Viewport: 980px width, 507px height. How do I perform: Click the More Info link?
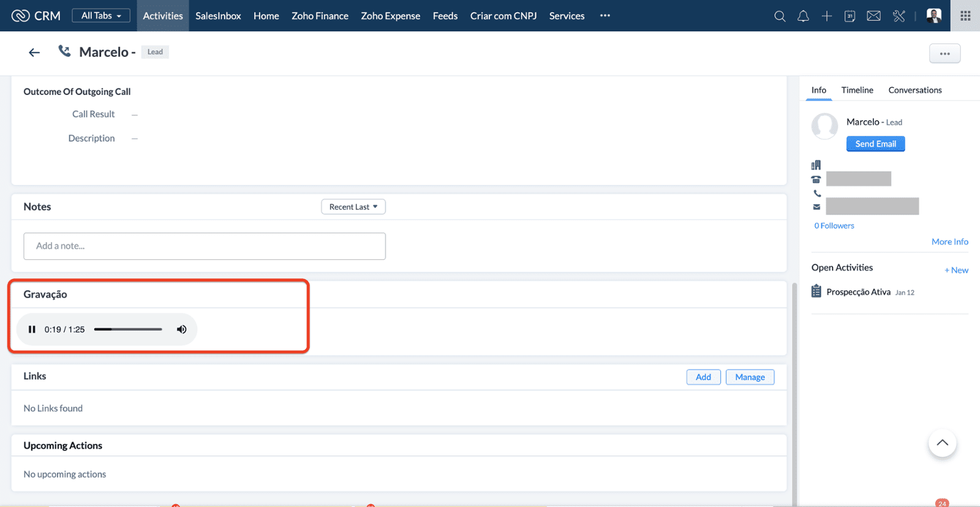tap(949, 242)
